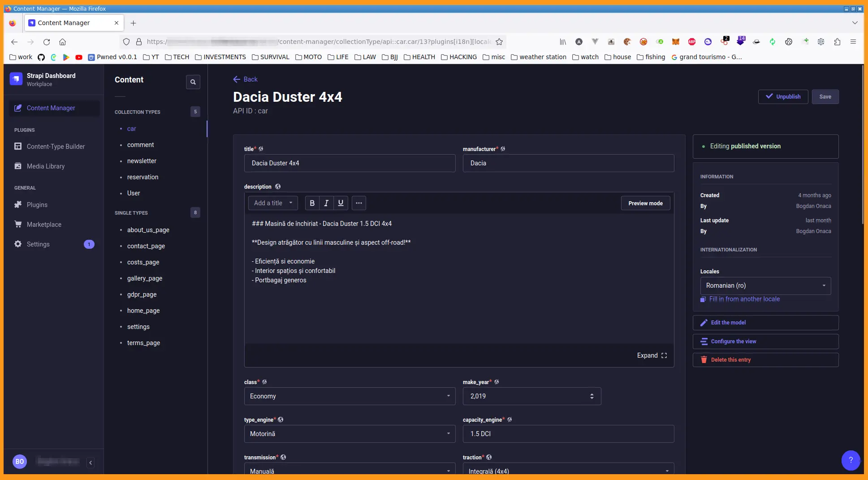Click the manufacturer input field
868x480 pixels.
pos(568,163)
